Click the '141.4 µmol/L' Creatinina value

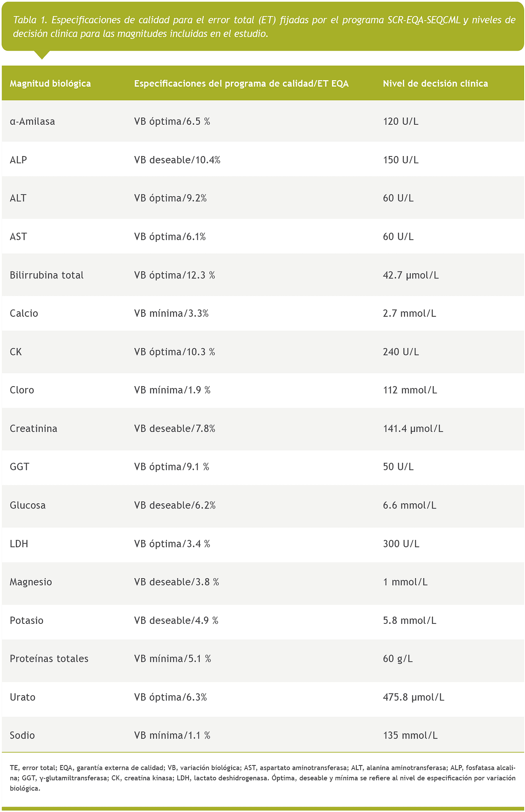point(413,428)
